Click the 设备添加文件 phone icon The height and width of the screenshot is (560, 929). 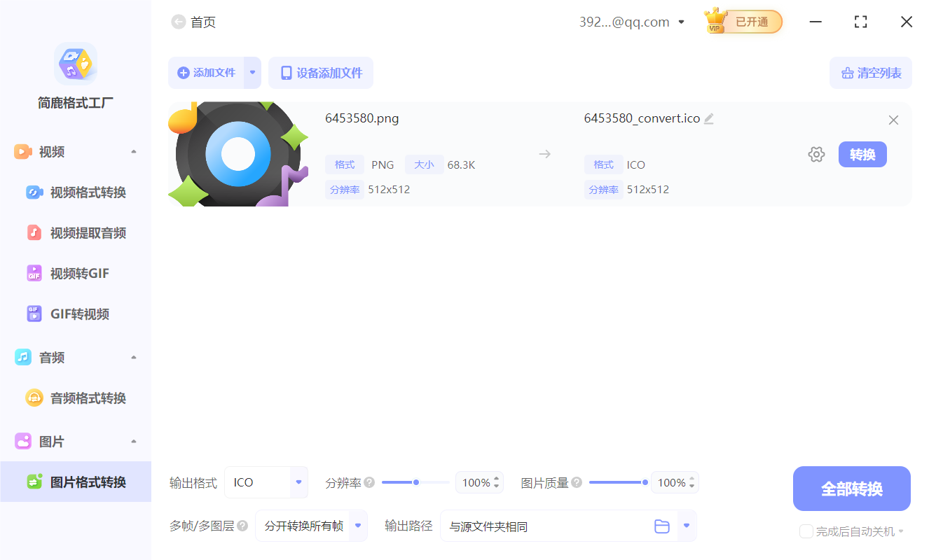288,72
